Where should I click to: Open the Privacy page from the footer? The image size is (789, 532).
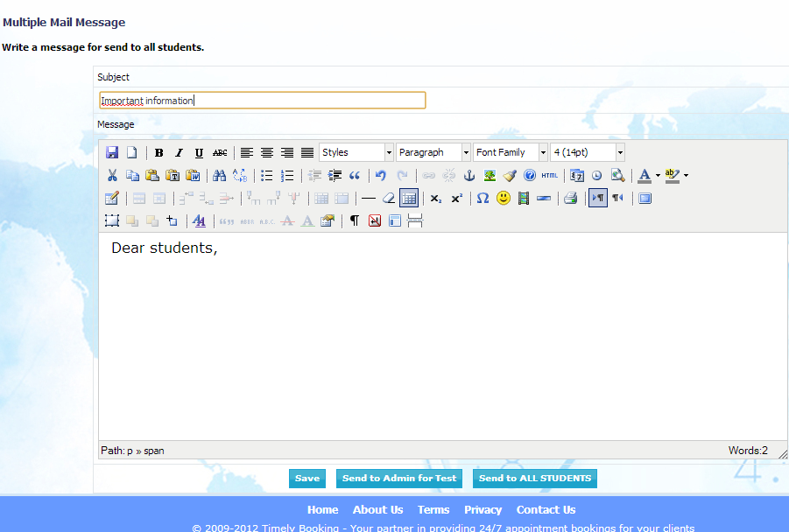point(483,509)
